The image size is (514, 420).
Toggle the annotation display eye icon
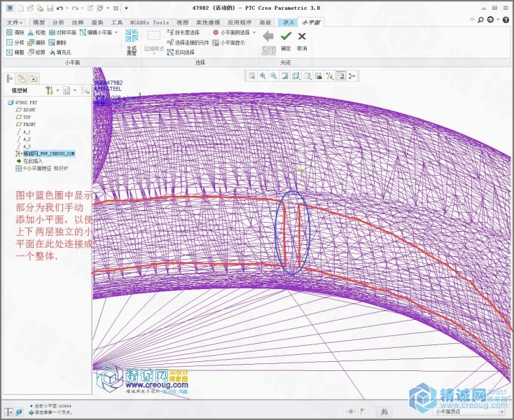340,76
